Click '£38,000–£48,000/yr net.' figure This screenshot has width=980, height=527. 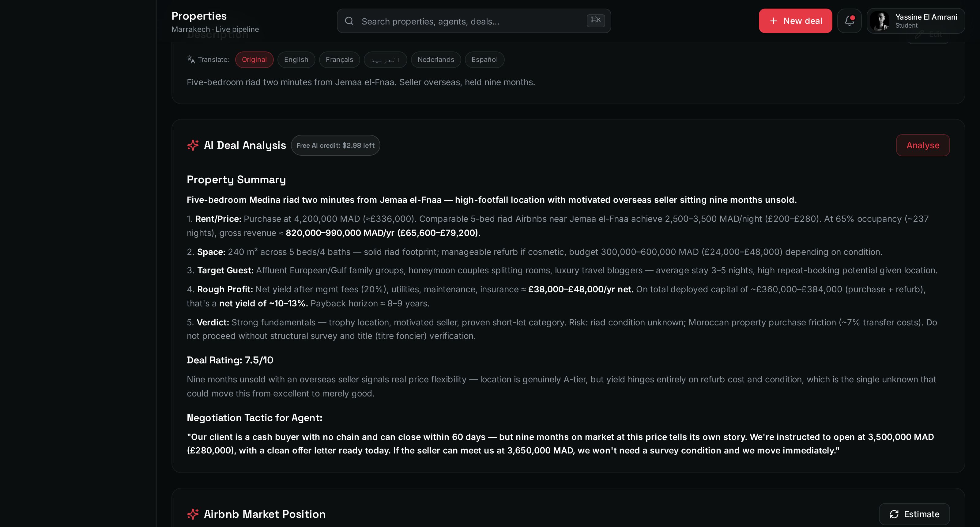[x=581, y=289]
